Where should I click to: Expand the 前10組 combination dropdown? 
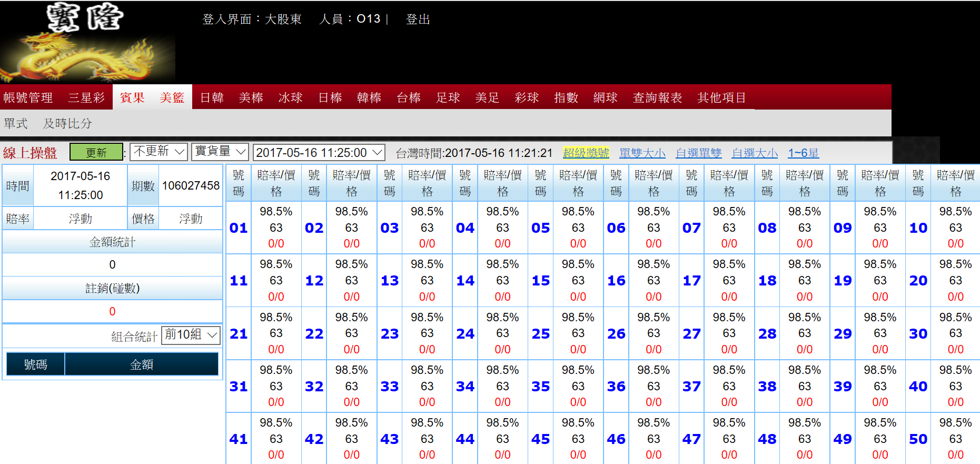(191, 335)
